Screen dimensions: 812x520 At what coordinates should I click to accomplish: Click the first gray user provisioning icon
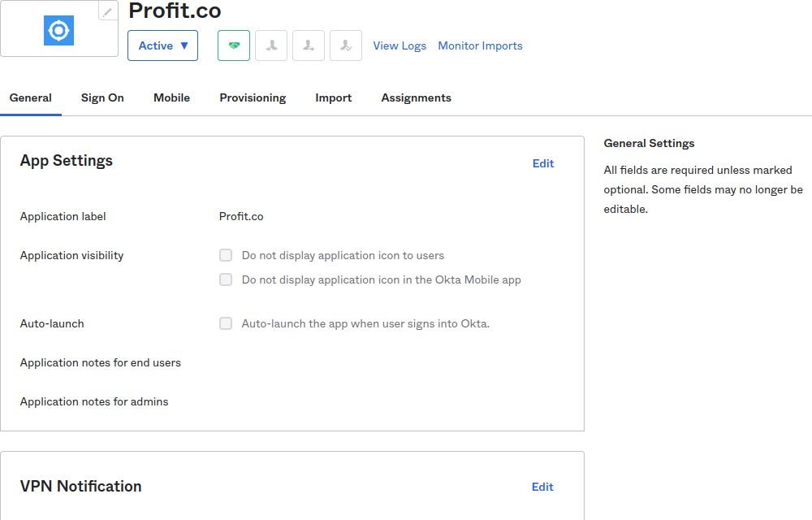(x=271, y=45)
